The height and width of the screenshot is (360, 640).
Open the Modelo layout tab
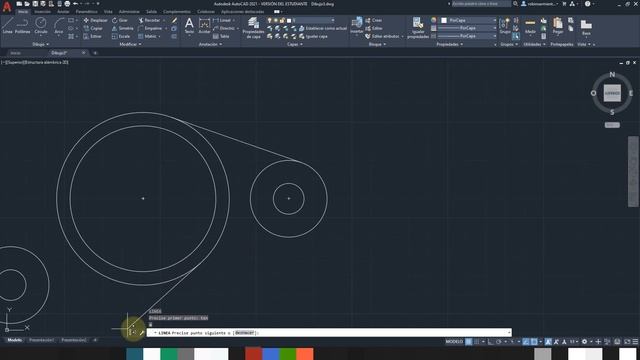[x=15, y=340]
